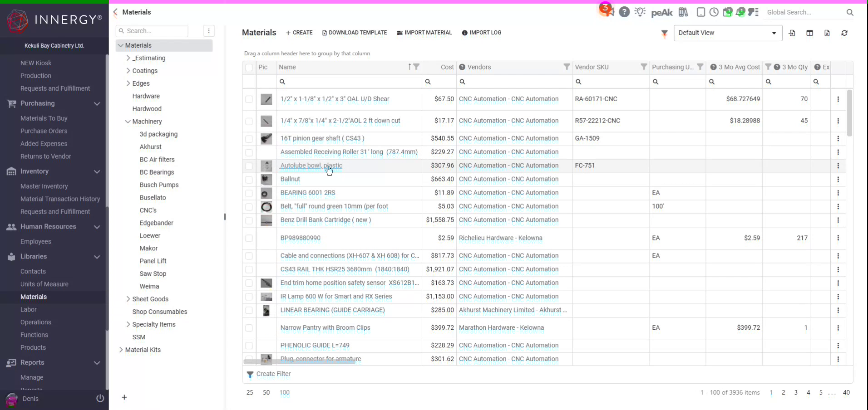Expand the Sheet Goods category
The width and height of the screenshot is (868, 410).
point(128,299)
